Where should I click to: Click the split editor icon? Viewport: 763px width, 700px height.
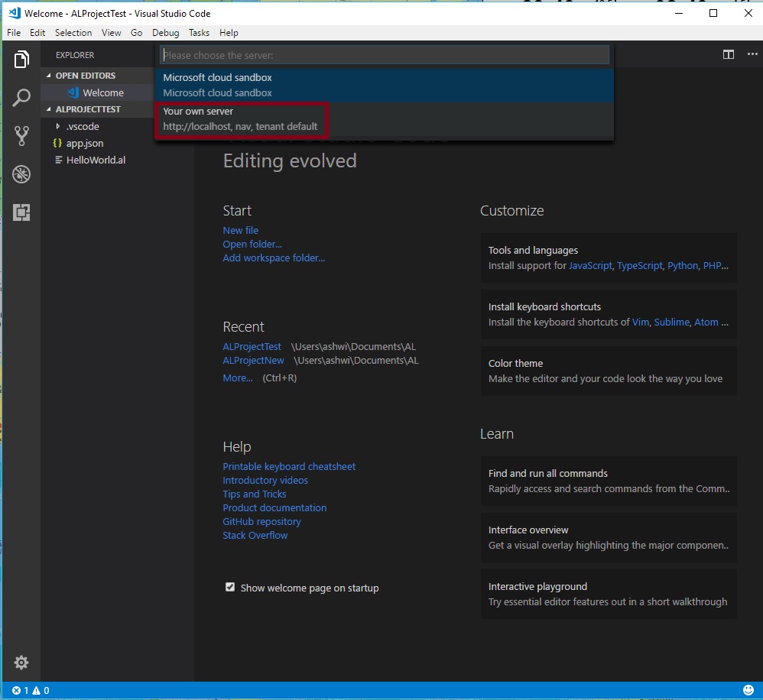point(729,54)
